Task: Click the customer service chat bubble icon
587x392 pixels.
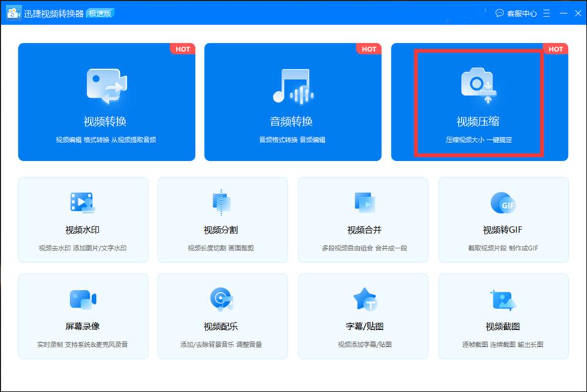Action: click(x=500, y=13)
